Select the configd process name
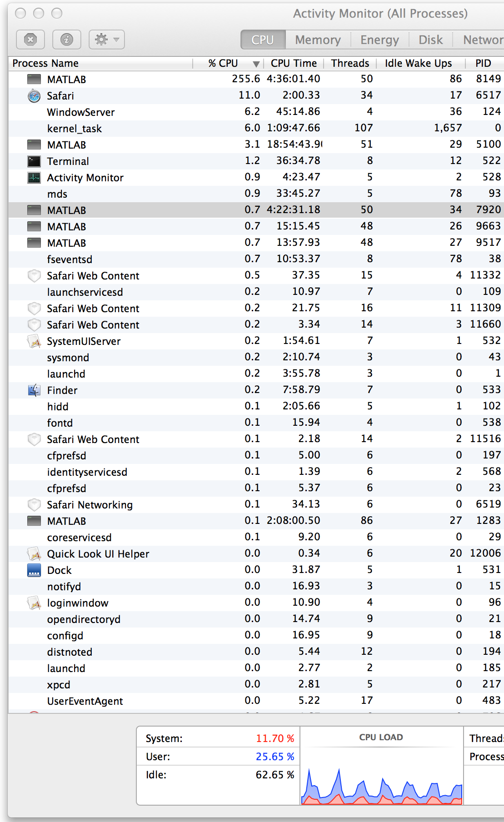Screen dimensions: 504x822 65,636
